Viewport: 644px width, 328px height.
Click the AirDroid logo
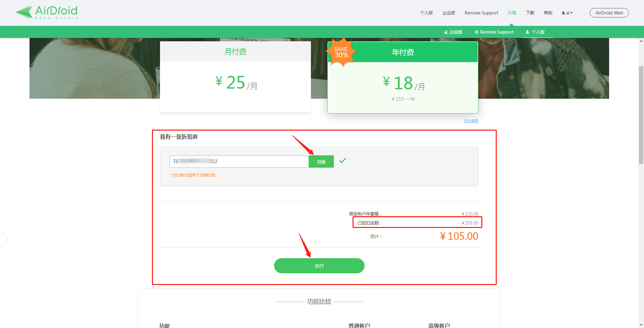point(47,13)
